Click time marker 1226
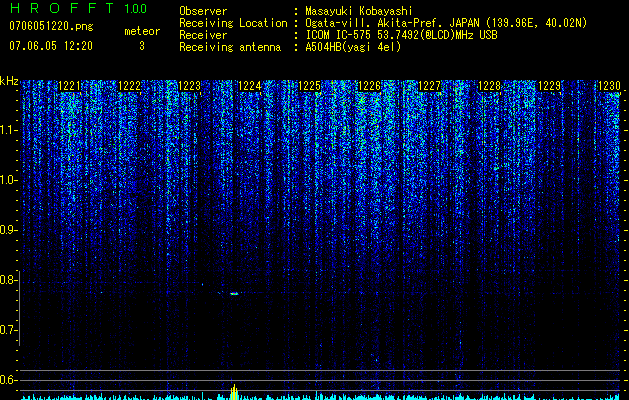The height and width of the screenshot is (400, 629). pyautogui.click(x=369, y=86)
